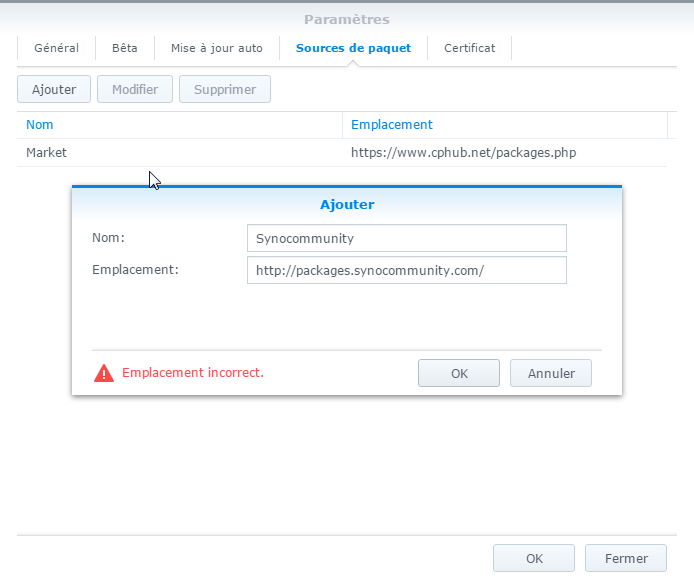This screenshot has width=694, height=578.
Task: Click the Sources de paquet tab
Action: click(353, 48)
